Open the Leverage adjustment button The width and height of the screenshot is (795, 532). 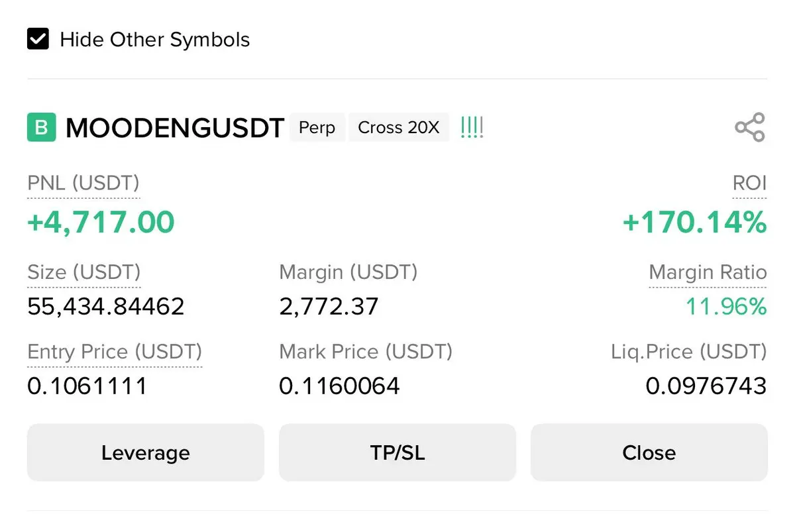(x=146, y=452)
